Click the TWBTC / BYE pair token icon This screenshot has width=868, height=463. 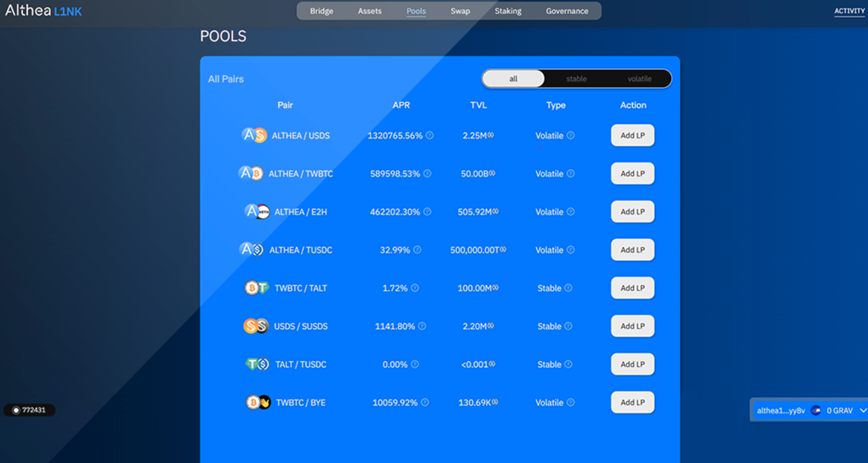tap(258, 403)
